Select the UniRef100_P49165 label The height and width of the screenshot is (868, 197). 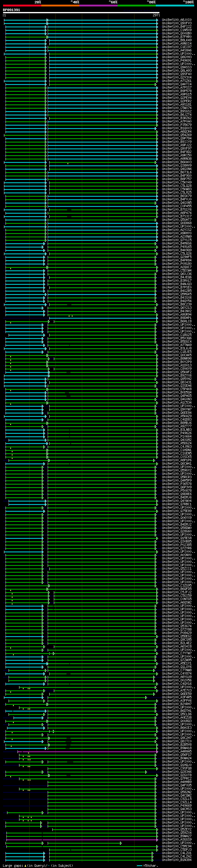pos(176,247)
